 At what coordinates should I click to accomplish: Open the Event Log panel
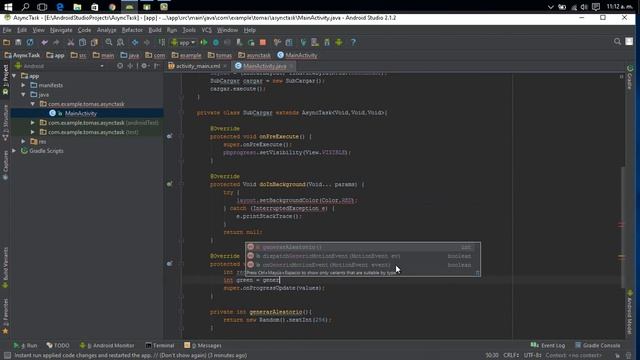547,345
